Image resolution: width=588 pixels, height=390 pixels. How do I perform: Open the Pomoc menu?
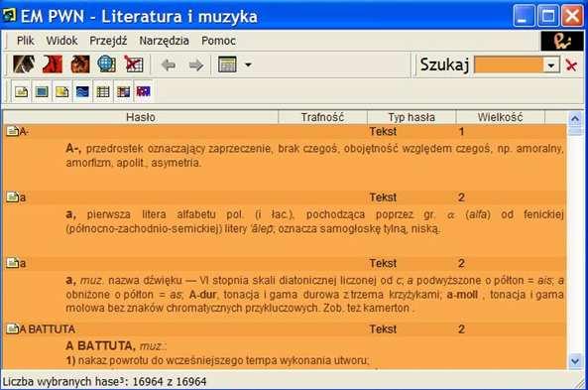click(218, 41)
